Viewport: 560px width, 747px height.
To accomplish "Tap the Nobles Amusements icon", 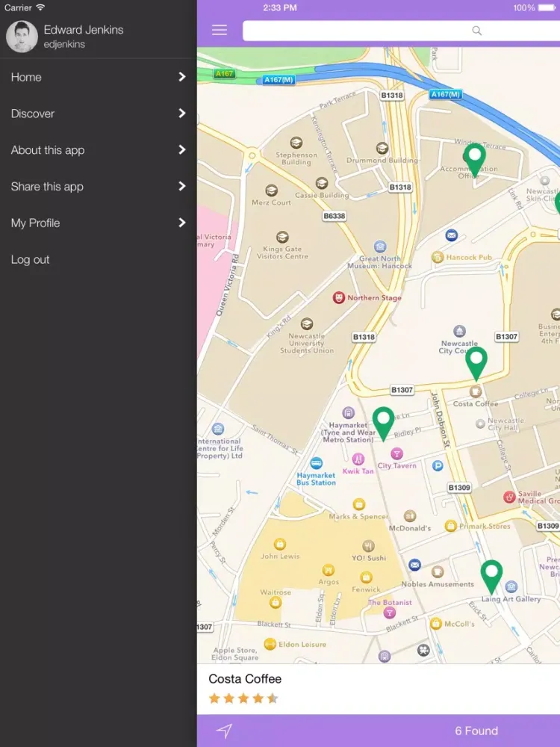I will [438, 571].
